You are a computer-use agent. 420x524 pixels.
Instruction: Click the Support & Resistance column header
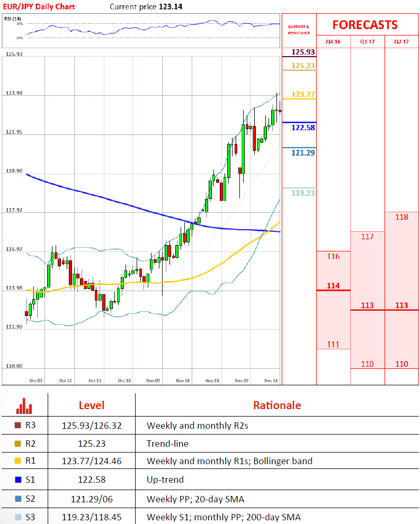coord(299,30)
